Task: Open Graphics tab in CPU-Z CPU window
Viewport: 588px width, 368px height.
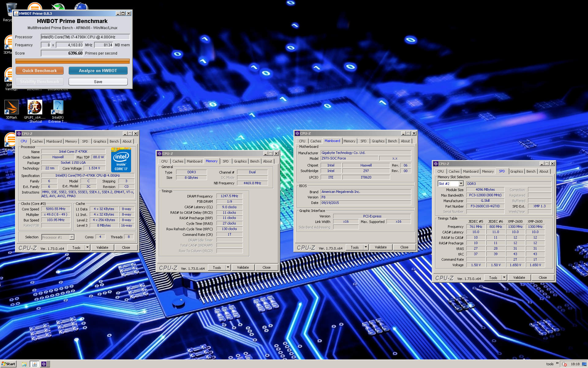Action: pos(100,141)
